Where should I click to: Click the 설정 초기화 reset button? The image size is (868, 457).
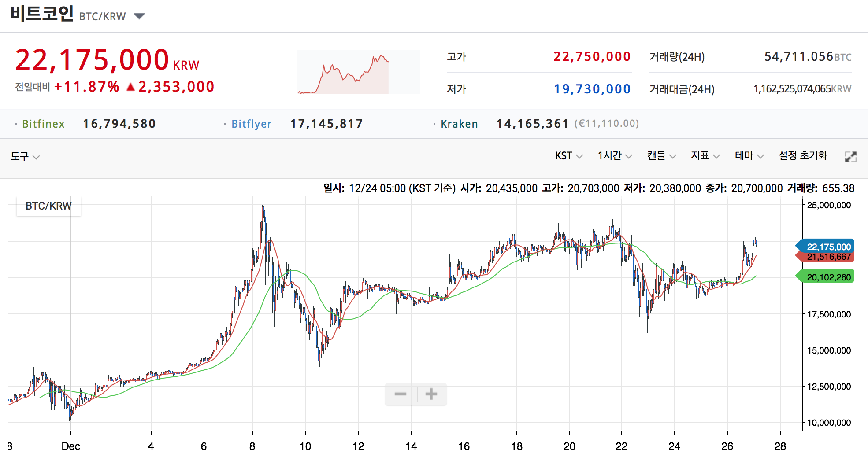pos(803,156)
